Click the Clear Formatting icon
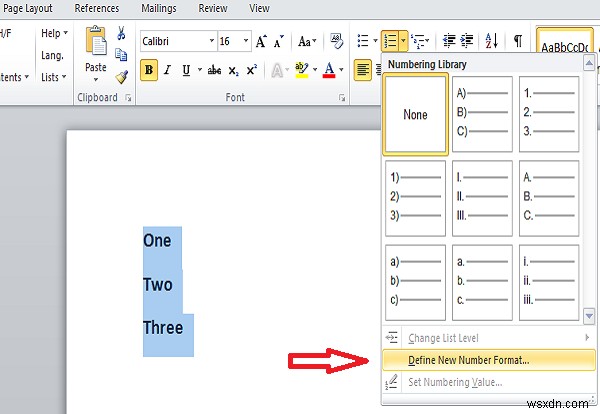 click(x=337, y=41)
